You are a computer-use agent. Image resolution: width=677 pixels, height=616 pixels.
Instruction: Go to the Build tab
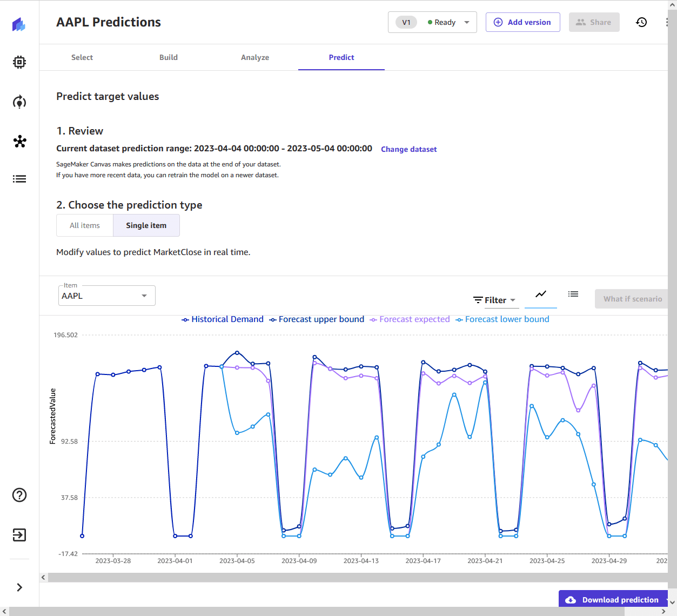coord(169,57)
